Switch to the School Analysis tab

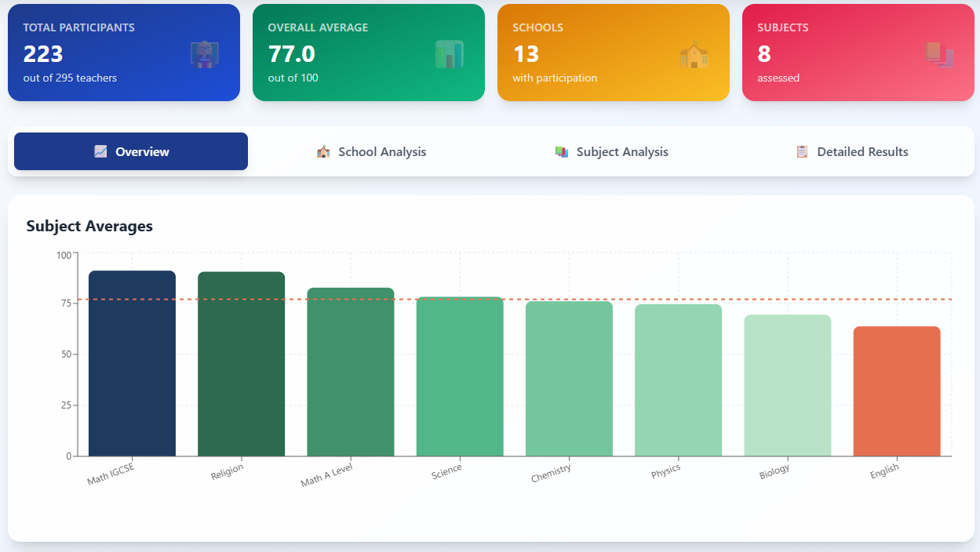381,151
